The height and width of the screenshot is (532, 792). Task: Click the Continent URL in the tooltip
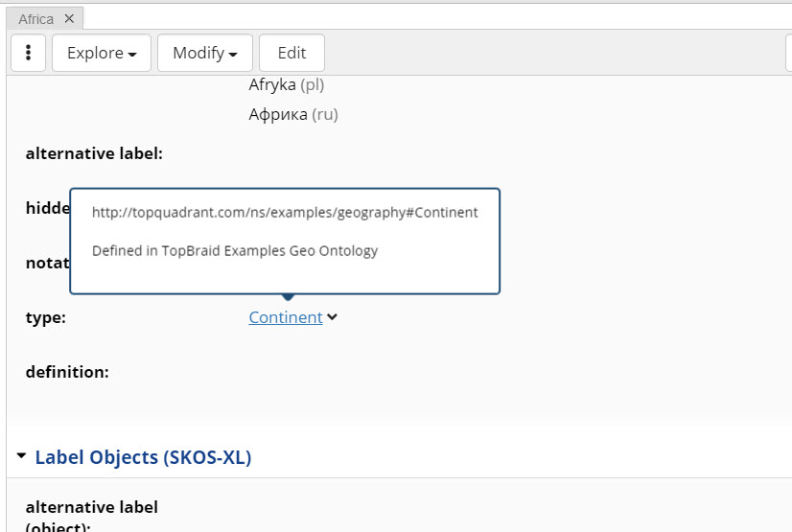(x=284, y=213)
